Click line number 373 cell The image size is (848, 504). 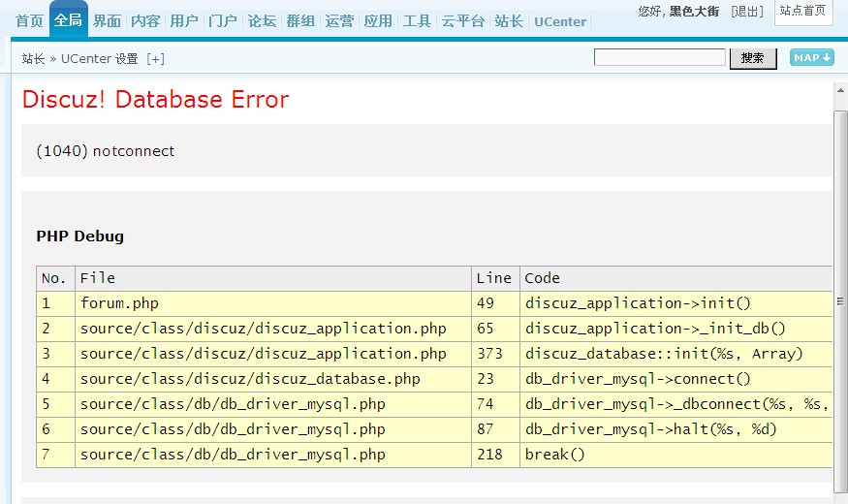click(x=495, y=354)
